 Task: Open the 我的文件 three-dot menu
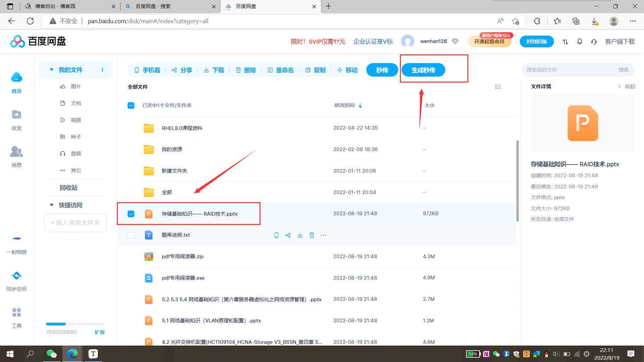(x=102, y=70)
